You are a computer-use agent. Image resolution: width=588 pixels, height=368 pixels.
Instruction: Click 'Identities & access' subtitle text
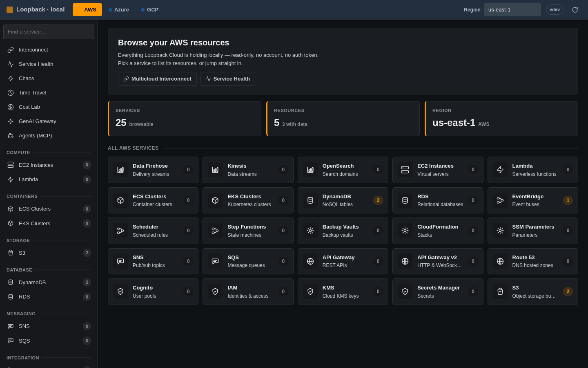[248, 296]
